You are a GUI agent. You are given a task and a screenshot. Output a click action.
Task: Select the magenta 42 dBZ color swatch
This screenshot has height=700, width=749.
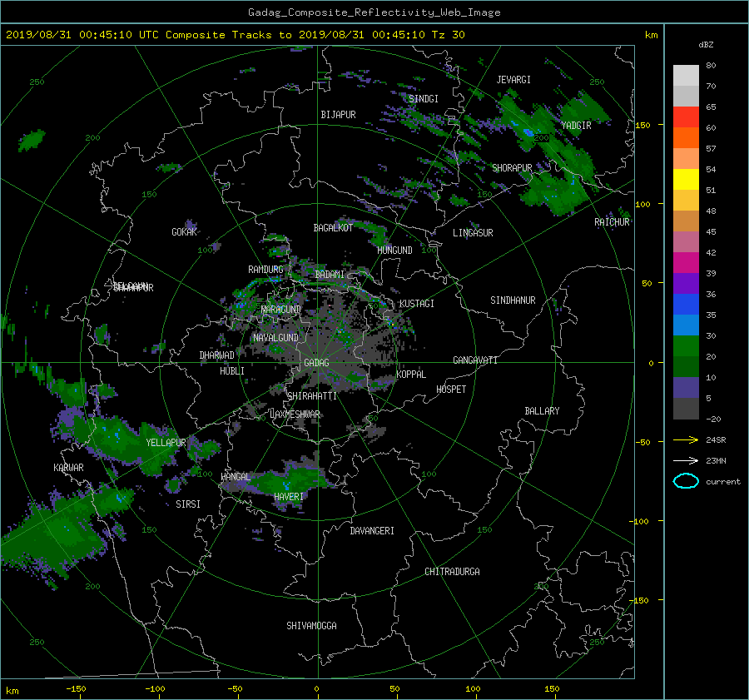tap(686, 262)
